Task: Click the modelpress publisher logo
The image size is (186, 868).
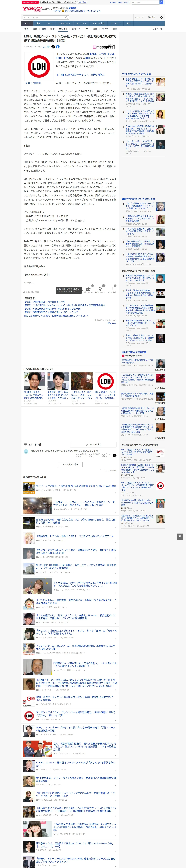Action: point(104,47)
